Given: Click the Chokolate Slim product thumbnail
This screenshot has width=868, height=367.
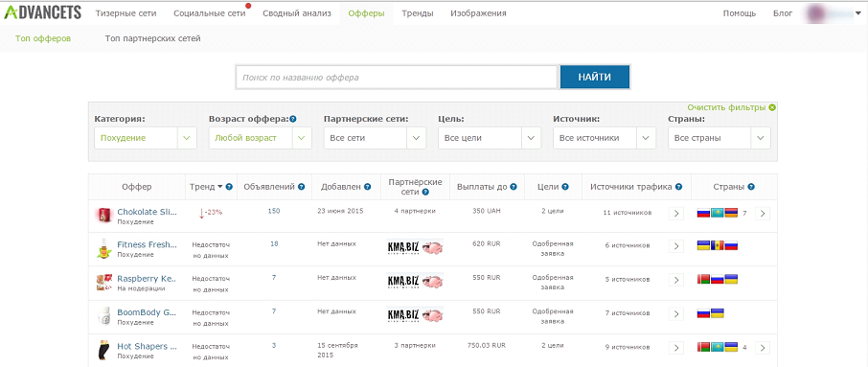Looking at the screenshot, I should tap(103, 216).
